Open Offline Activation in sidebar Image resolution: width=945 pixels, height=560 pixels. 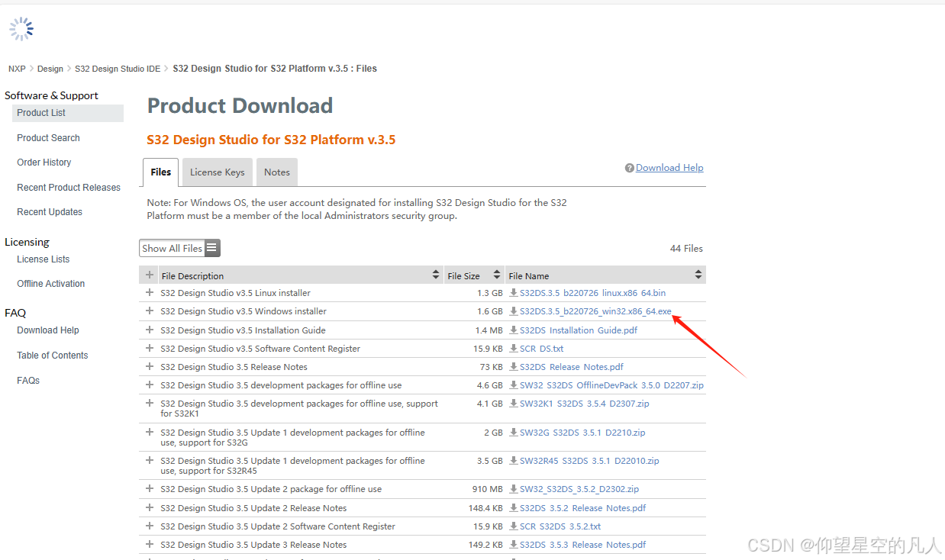(51, 284)
